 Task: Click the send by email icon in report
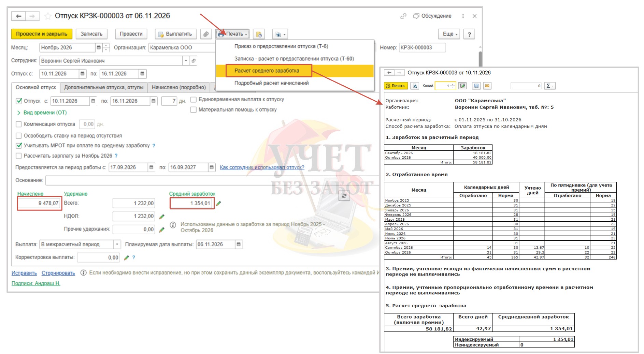pos(487,86)
